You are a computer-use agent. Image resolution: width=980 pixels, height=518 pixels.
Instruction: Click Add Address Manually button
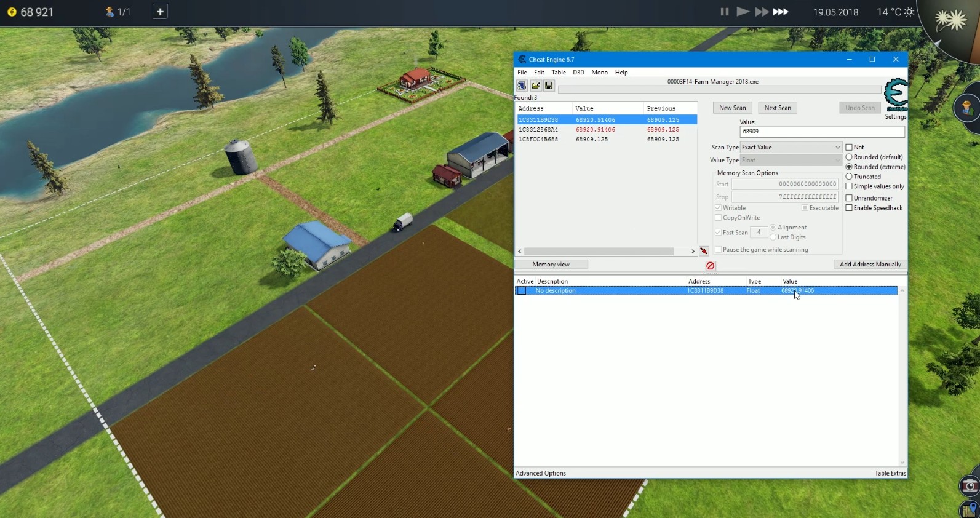(x=870, y=265)
